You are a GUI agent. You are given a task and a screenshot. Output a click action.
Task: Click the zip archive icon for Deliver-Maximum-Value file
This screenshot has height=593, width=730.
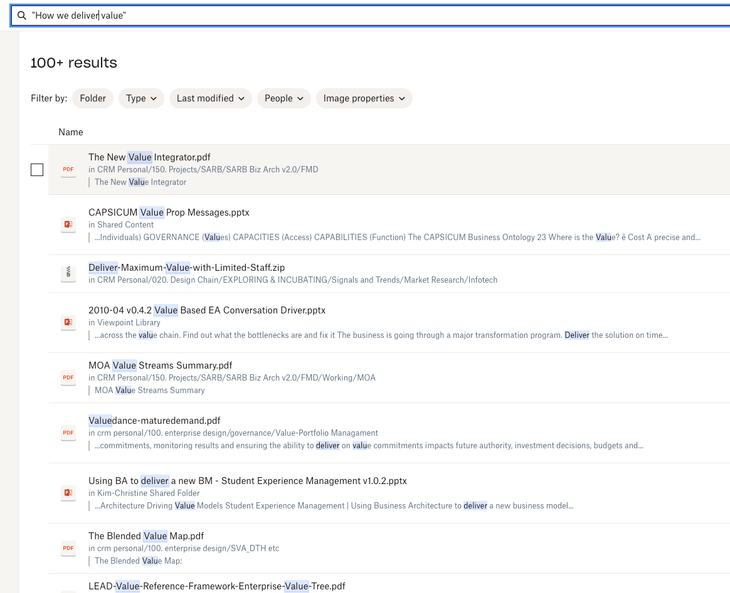pyautogui.click(x=68, y=273)
